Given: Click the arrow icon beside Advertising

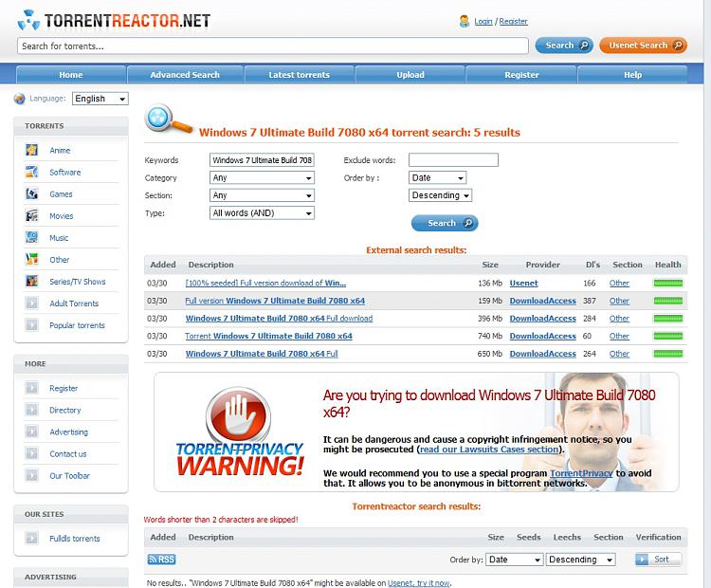Looking at the screenshot, I should pos(31,432).
